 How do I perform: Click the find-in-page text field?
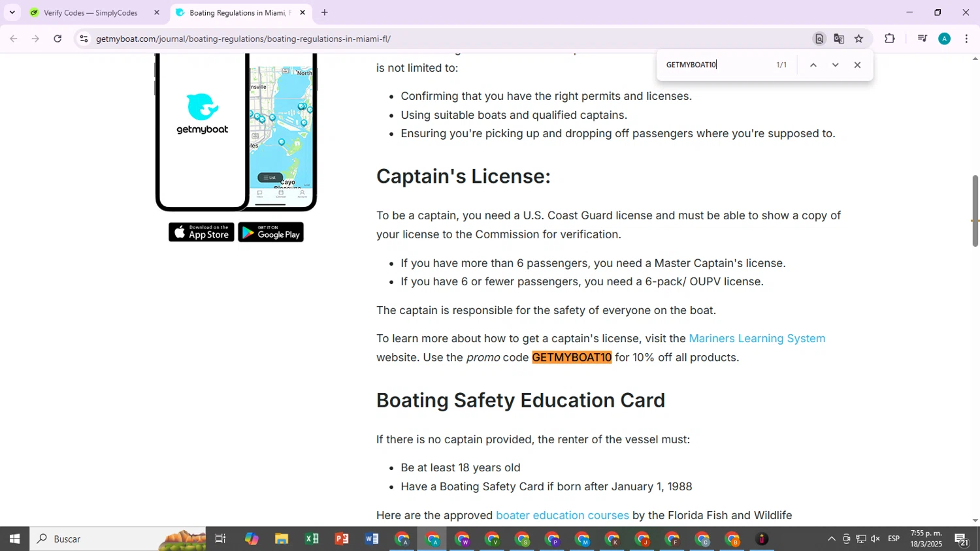coord(715,65)
